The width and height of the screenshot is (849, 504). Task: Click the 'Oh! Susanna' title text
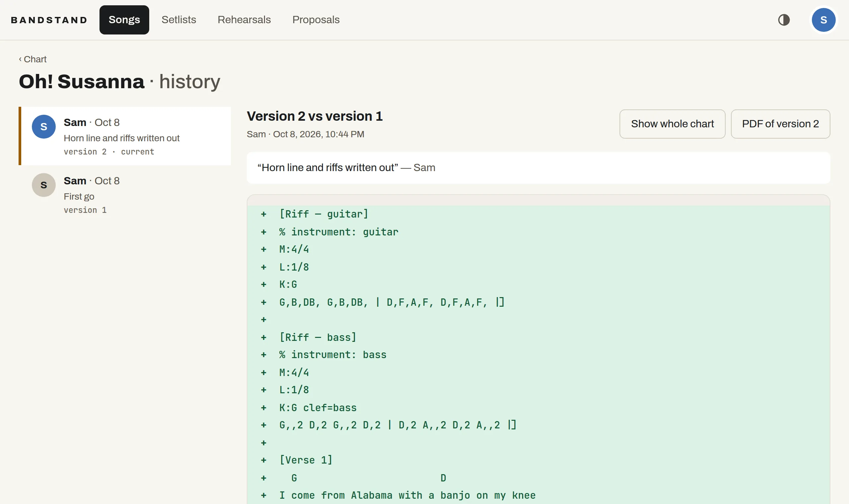click(x=82, y=82)
